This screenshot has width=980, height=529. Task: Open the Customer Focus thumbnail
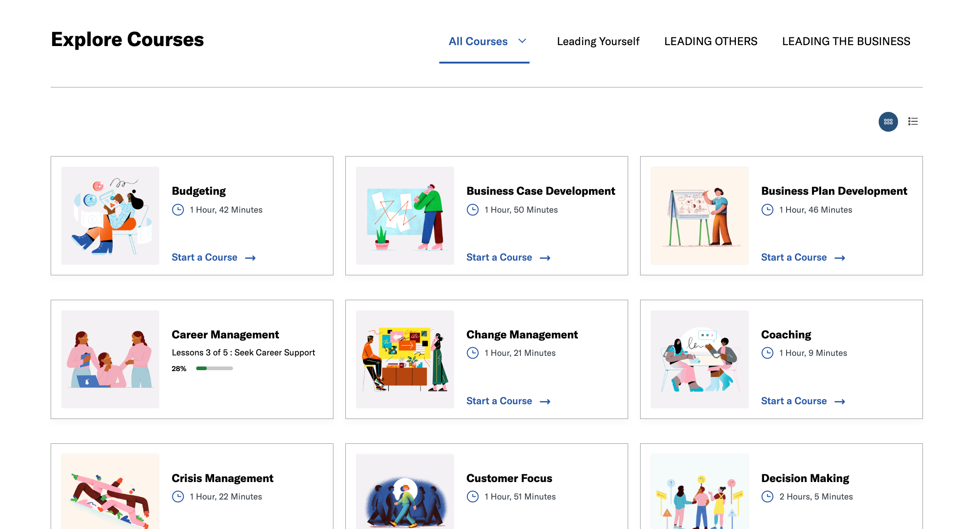[x=405, y=491]
